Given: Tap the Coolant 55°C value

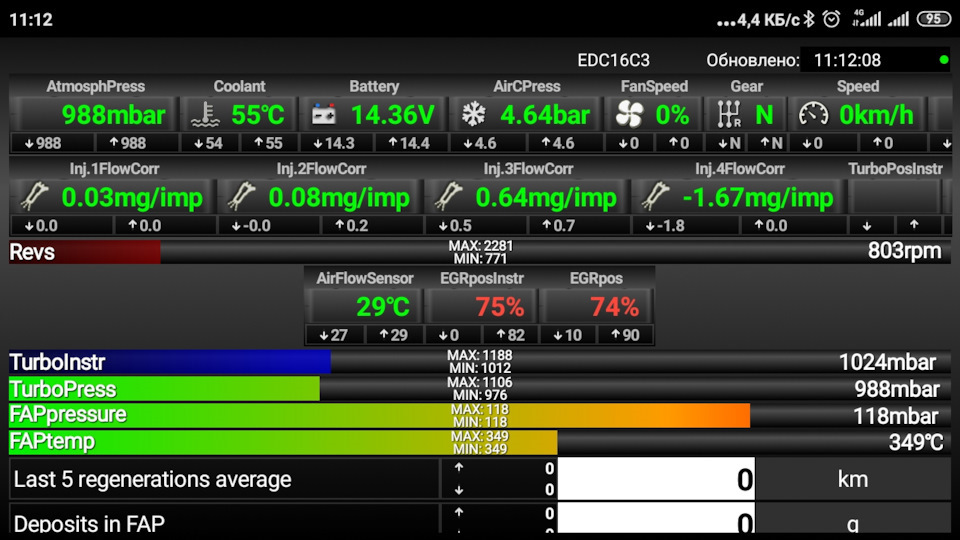Looking at the screenshot, I should [258, 114].
